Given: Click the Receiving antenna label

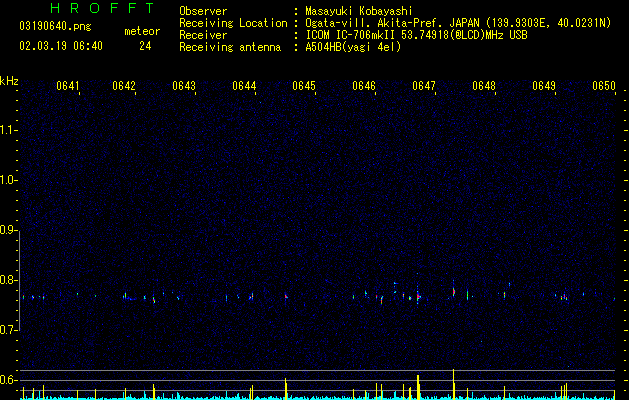Looking at the screenshot, I should pos(230,47).
